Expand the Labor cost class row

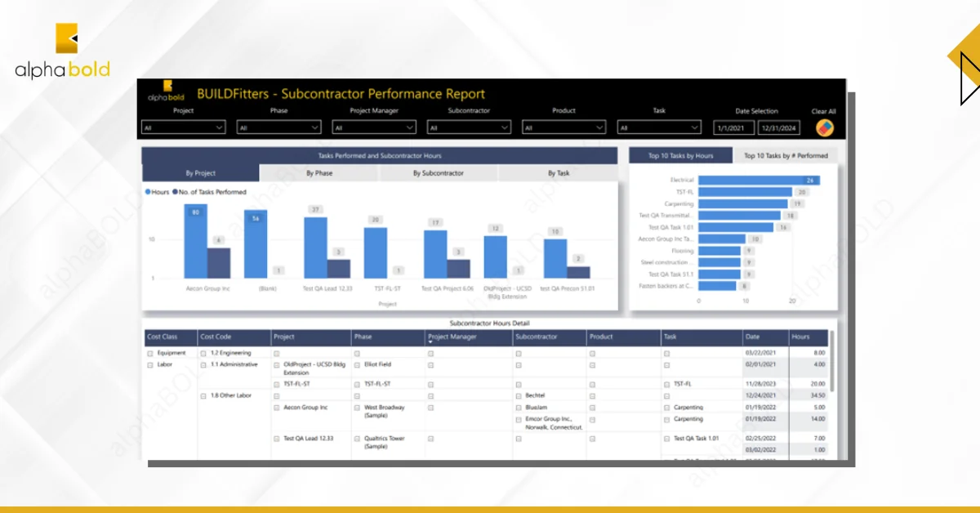point(150,364)
